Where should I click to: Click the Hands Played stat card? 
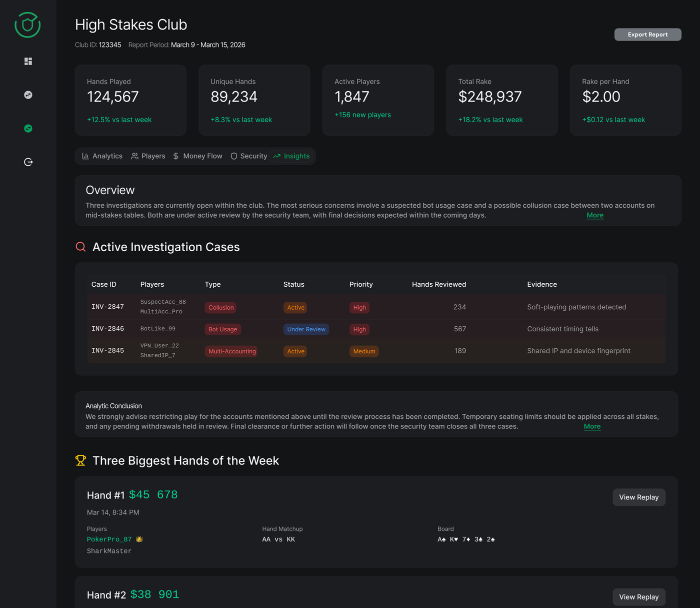130,100
